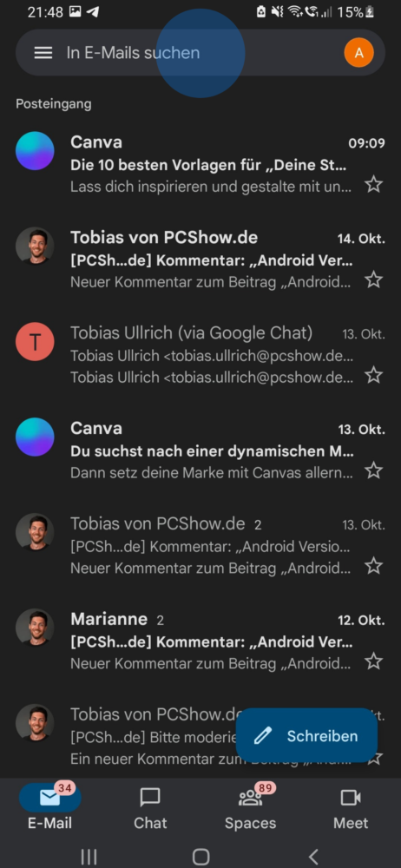This screenshot has height=868, width=401.
Task: Star the Marianne email from 12. Okt.
Action: (374, 661)
